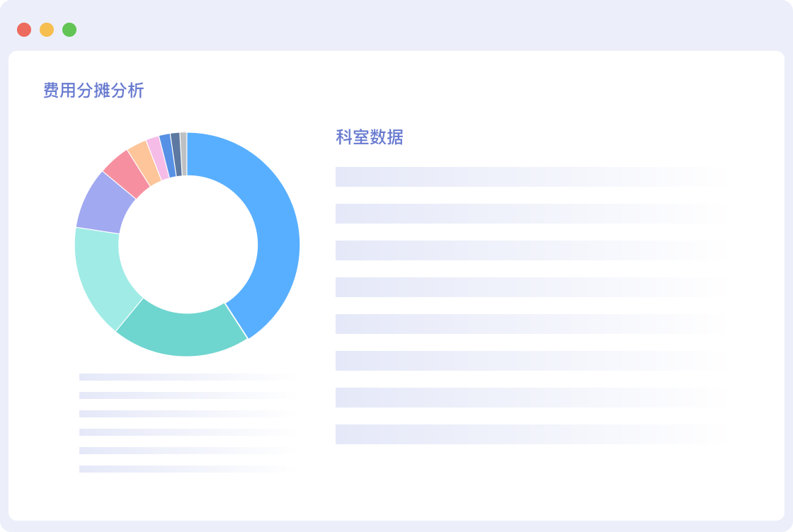The width and height of the screenshot is (793, 532).
Task: Click the white center of the donut chart
Action: pyautogui.click(x=187, y=244)
